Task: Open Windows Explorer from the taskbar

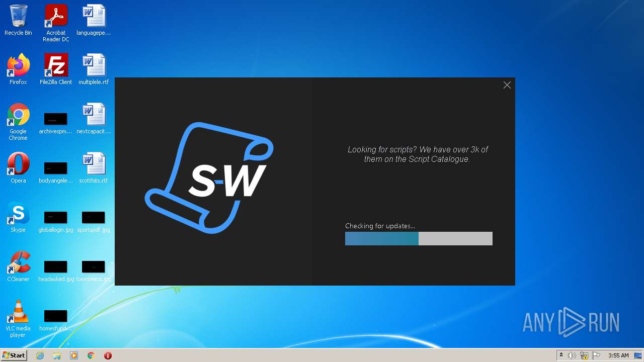Action: click(x=57, y=355)
